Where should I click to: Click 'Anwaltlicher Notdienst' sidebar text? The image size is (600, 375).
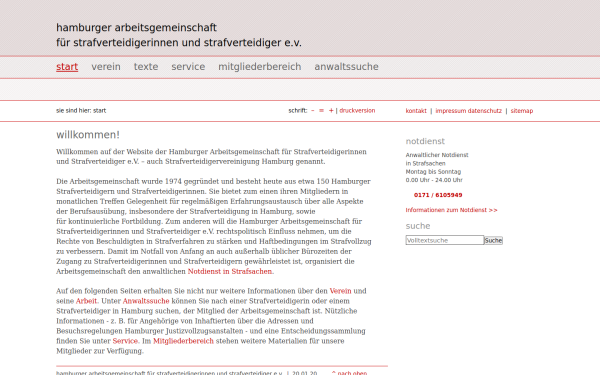click(x=437, y=155)
